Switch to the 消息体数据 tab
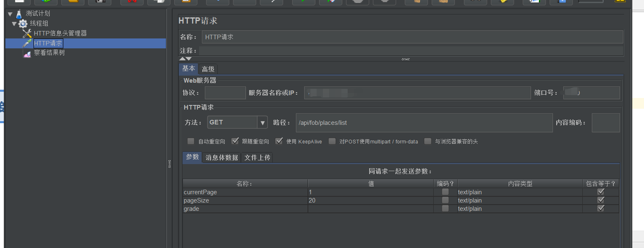This screenshot has width=644, height=248. coord(221,157)
